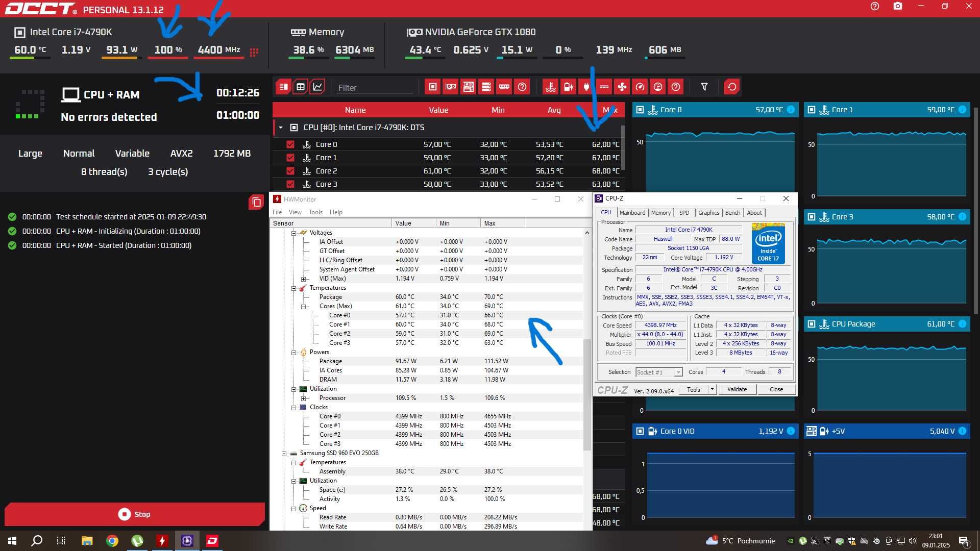Collapse Cores (Max) node in HWMonitor
Image resolution: width=980 pixels, height=551 pixels.
point(303,307)
